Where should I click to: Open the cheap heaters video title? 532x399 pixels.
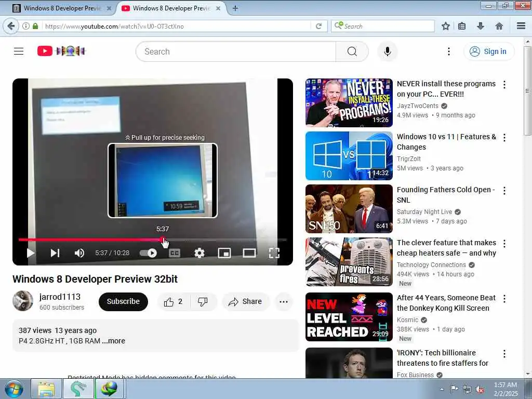(446, 248)
